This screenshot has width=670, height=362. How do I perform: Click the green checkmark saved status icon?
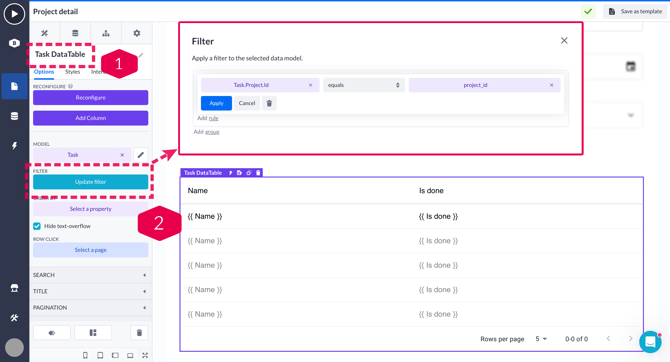tap(588, 12)
